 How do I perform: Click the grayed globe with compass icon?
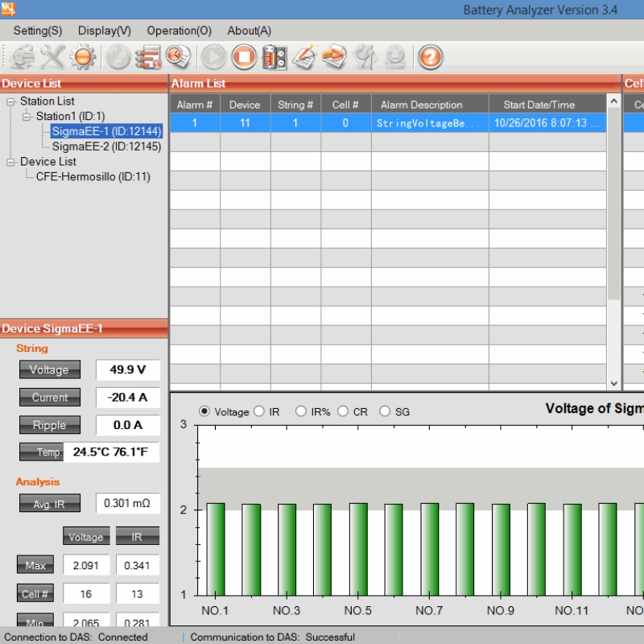pyautogui.click(x=365, y=56)
